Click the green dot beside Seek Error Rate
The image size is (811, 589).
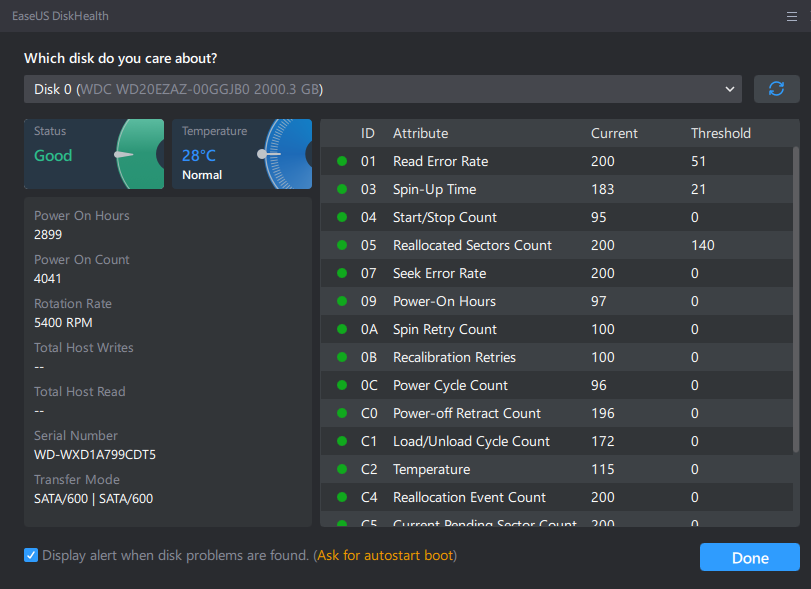coord(342,273)
